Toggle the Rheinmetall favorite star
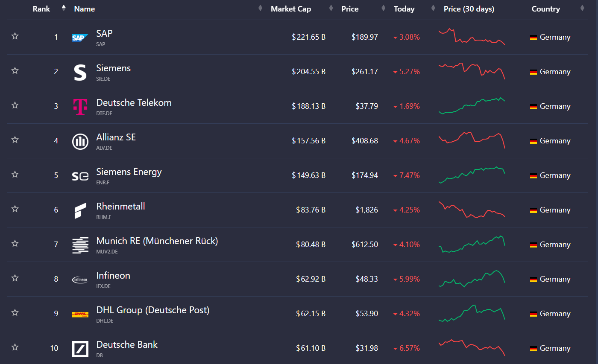The width and height of the screenshot is (598, 364). [15, 209]
